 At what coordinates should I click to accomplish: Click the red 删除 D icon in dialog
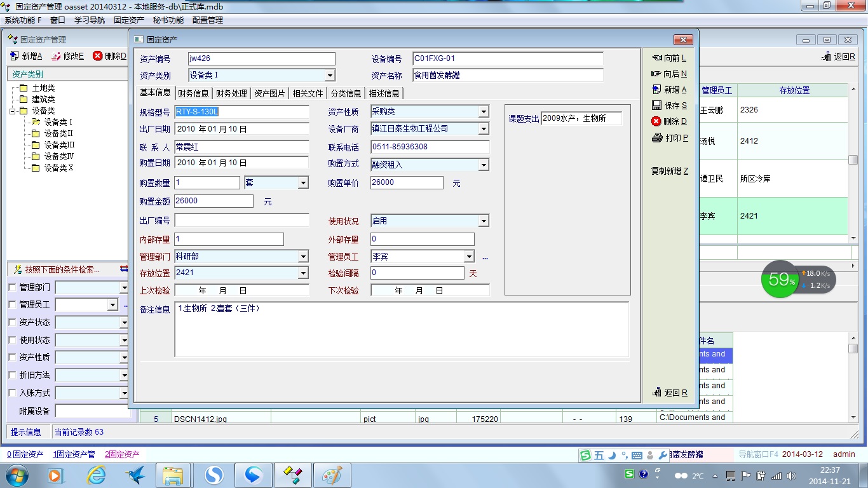coord(656,121)
